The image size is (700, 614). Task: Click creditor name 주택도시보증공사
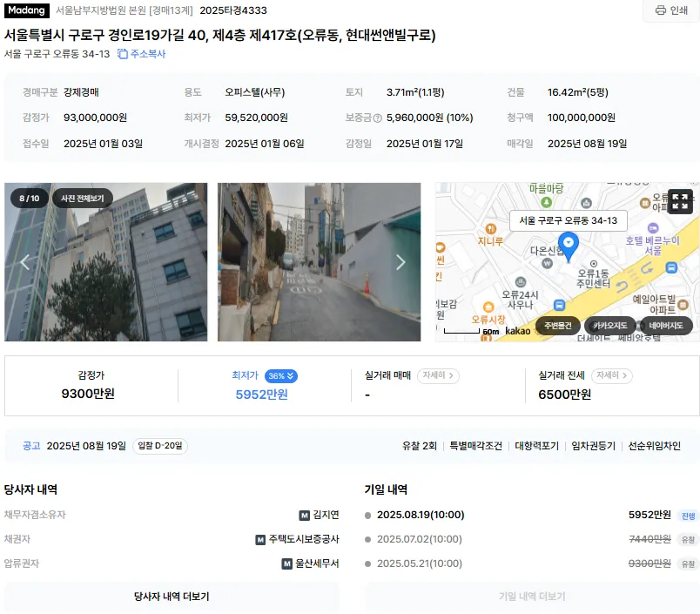click(x=304, y=539)
